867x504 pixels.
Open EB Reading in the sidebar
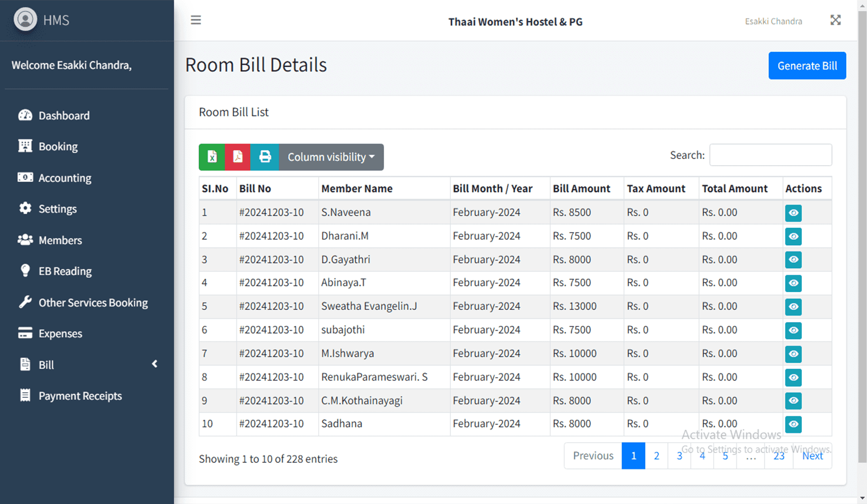click(x=65, y=271)
